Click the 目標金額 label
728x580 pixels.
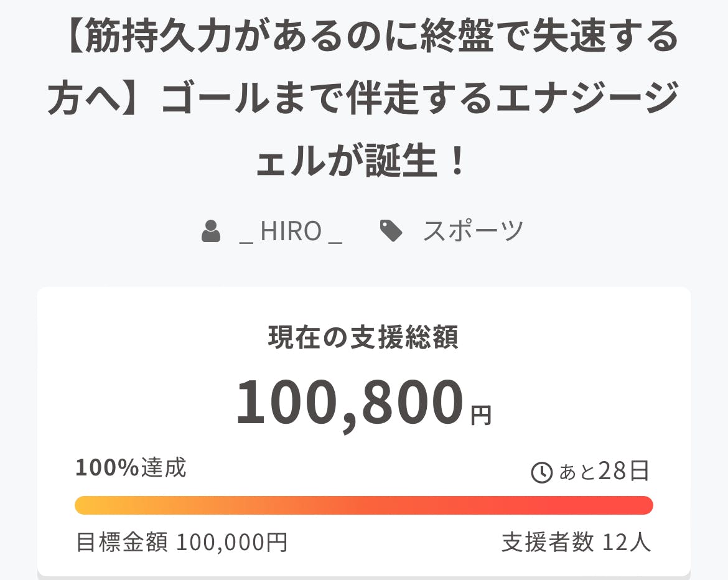click(x=122, y=543)
